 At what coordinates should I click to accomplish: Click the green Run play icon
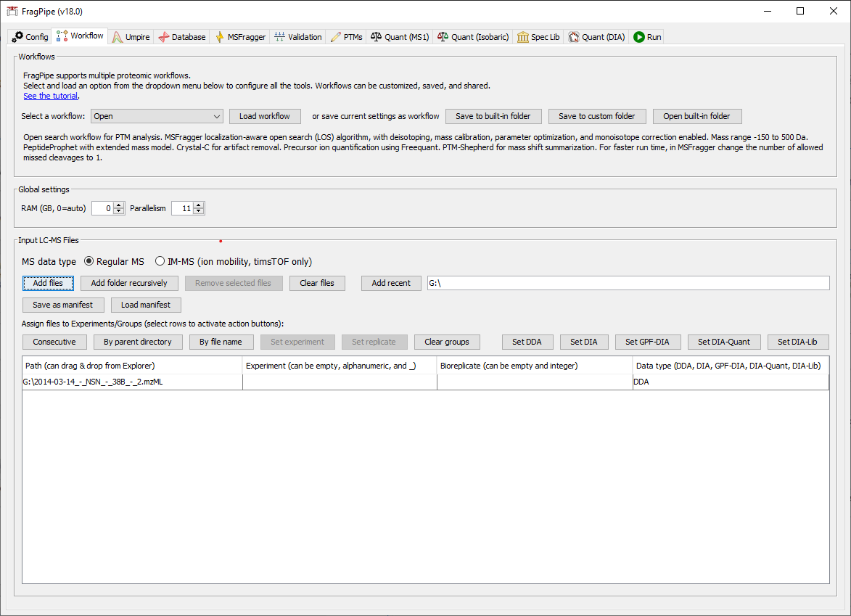638,37
